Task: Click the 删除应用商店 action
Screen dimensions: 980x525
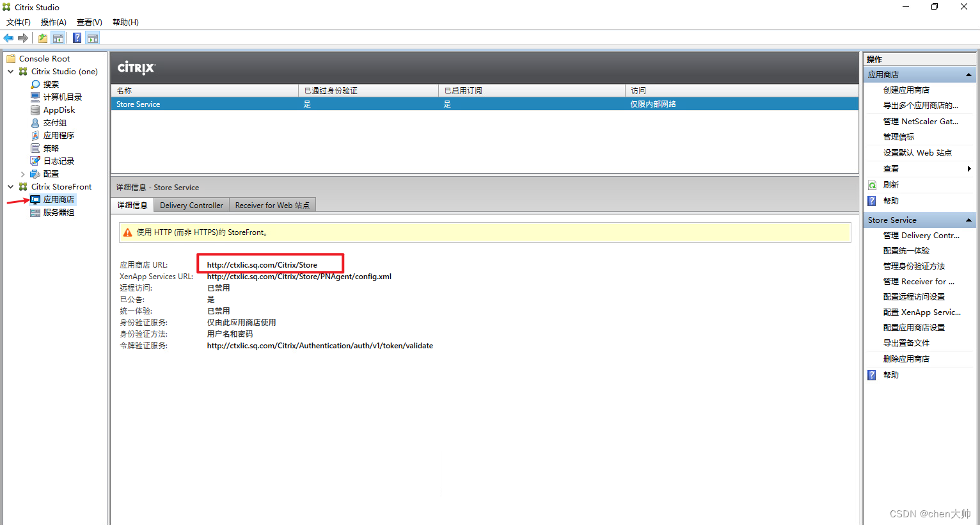Action: 906,359
